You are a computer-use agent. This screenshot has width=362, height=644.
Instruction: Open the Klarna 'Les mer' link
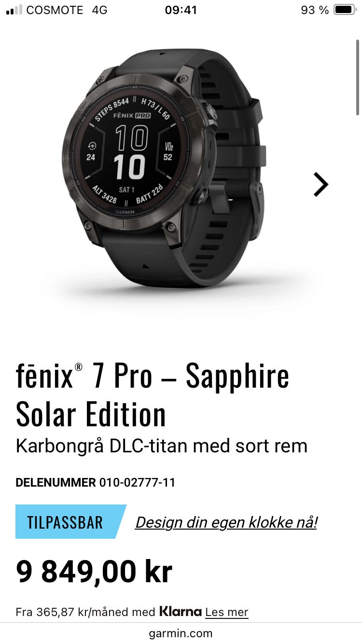[226, 612]
